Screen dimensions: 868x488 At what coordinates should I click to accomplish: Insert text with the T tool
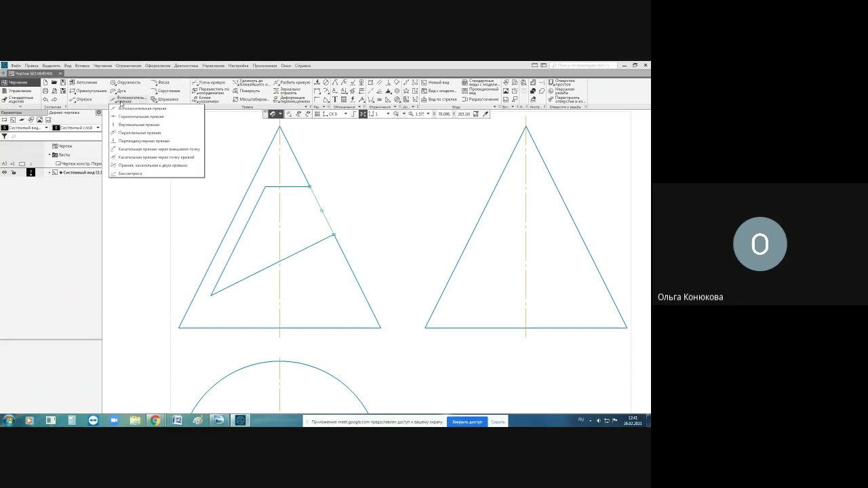pos(335,99)
